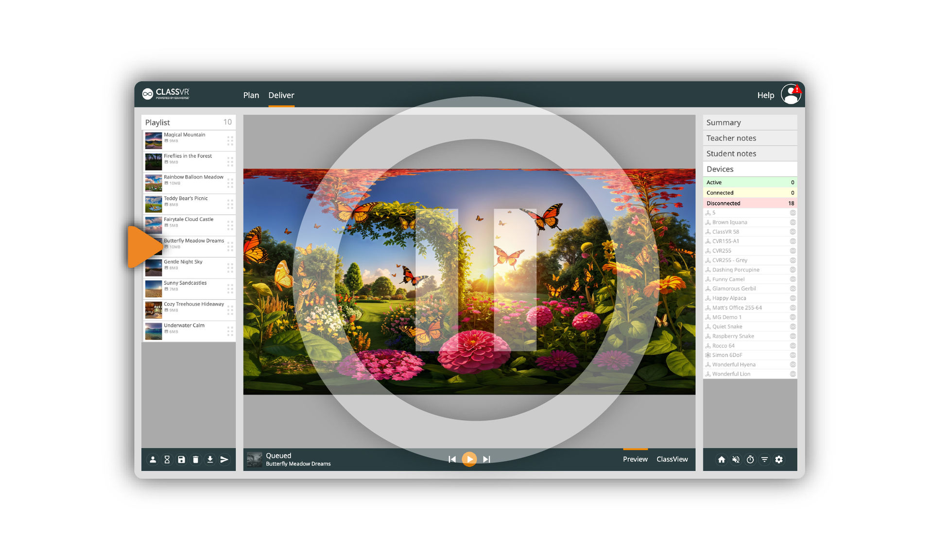933x560 pixels.
Task: Open the stopwatch timer in devices toolbar
Action: 750,459
